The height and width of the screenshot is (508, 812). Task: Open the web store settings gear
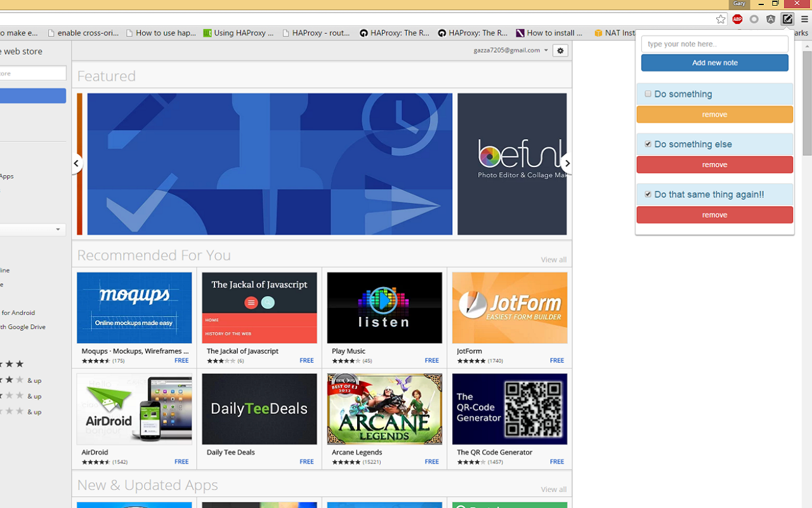coord(560,50)
